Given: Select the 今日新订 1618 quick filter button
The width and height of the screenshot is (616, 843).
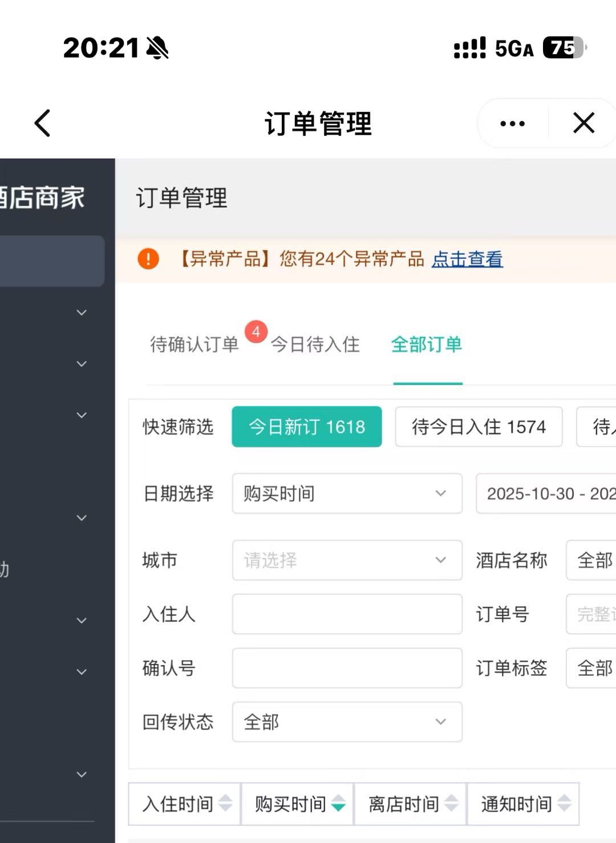Looking at the screenshot, I should [x=306, y=427].
